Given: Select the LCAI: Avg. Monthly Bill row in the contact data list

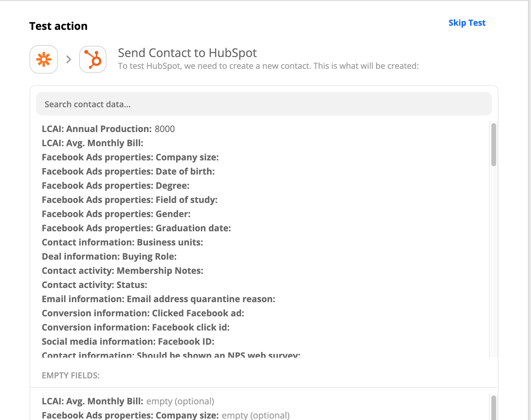Looking at the screenshot, I should (93, 143).
